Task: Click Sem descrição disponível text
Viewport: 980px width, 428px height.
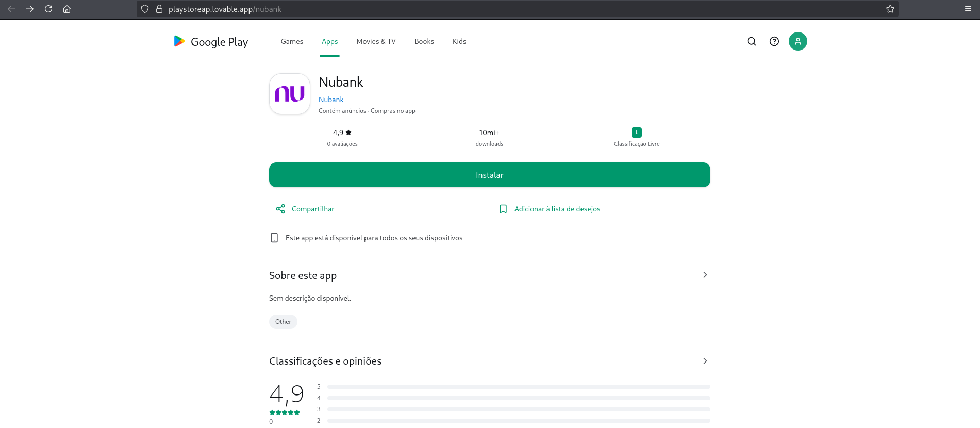Action: click(310, 298)
